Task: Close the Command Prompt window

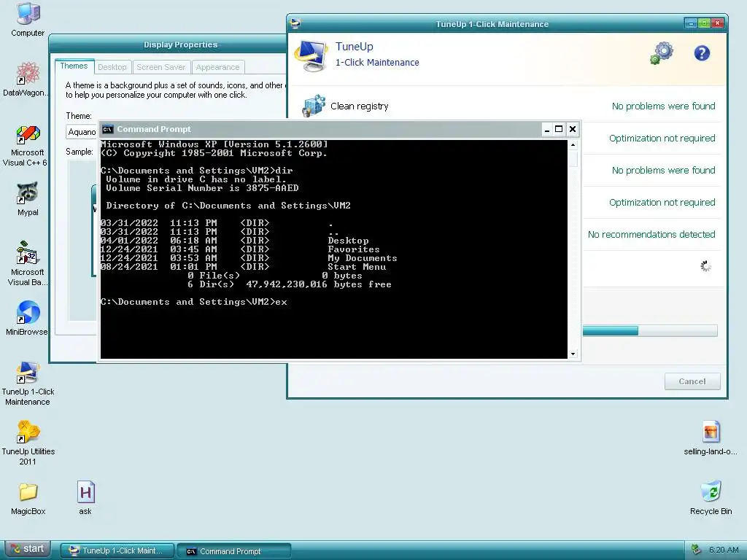Action: (x=573, y=129)
